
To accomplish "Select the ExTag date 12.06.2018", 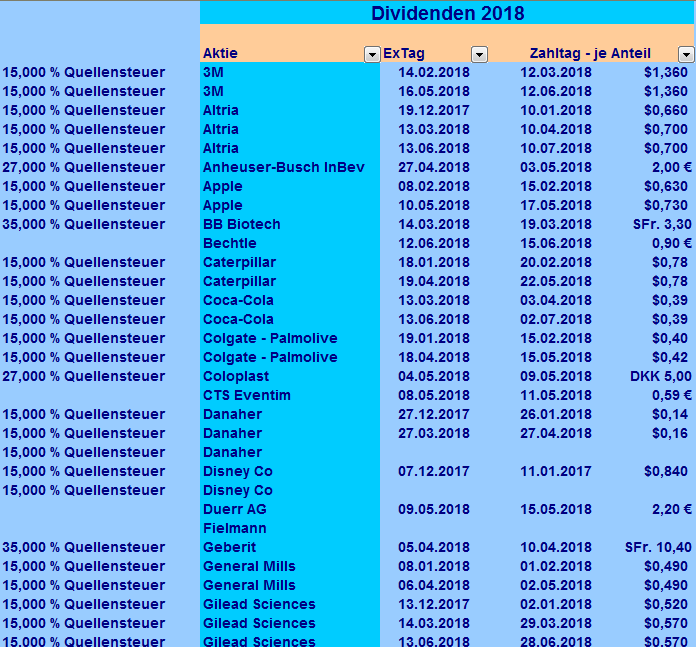I will coord(434,243).
